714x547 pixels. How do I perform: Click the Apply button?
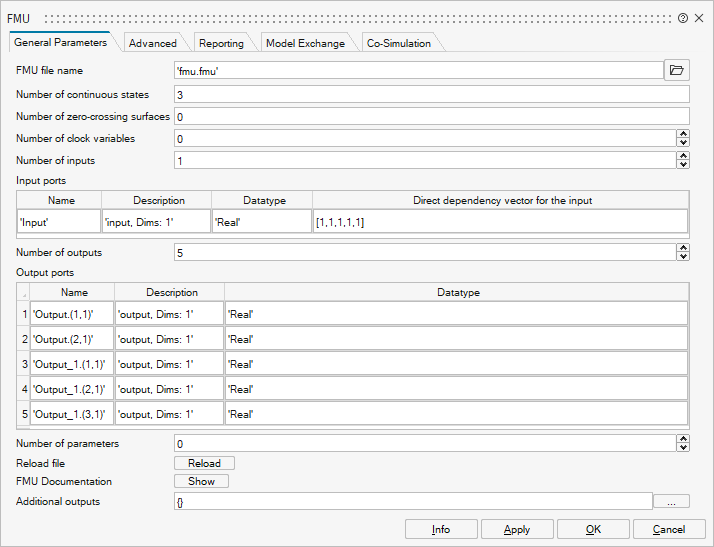517,529
